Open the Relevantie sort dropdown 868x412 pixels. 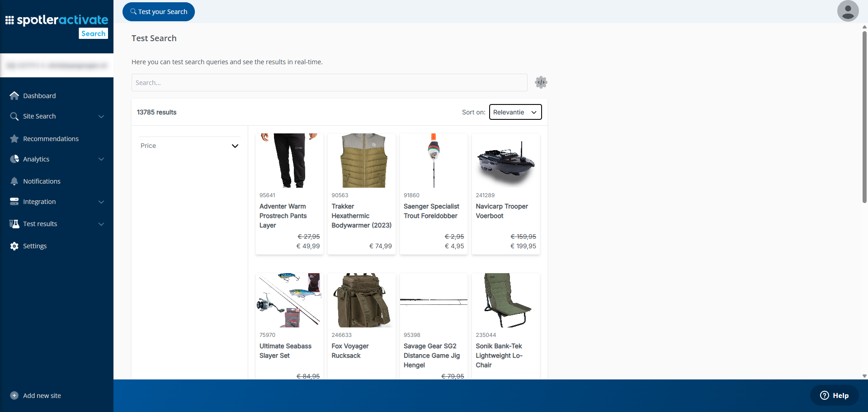point(515,112)
